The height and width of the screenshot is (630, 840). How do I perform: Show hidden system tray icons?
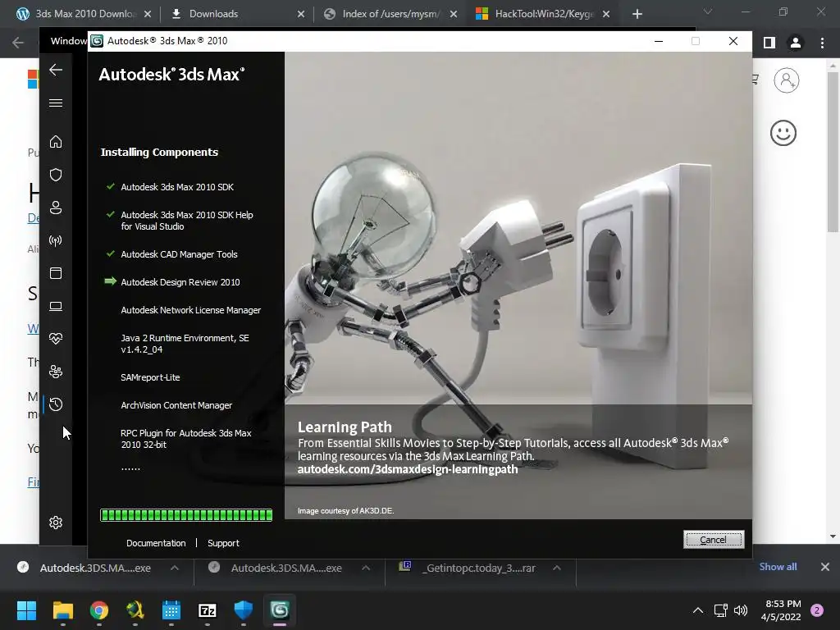click(x=698, y=610)
